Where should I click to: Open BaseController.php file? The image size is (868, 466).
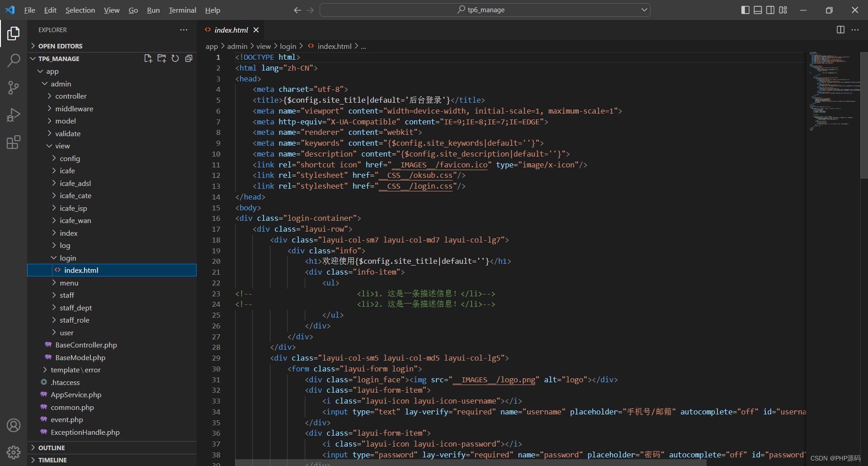tap(112, 345)
